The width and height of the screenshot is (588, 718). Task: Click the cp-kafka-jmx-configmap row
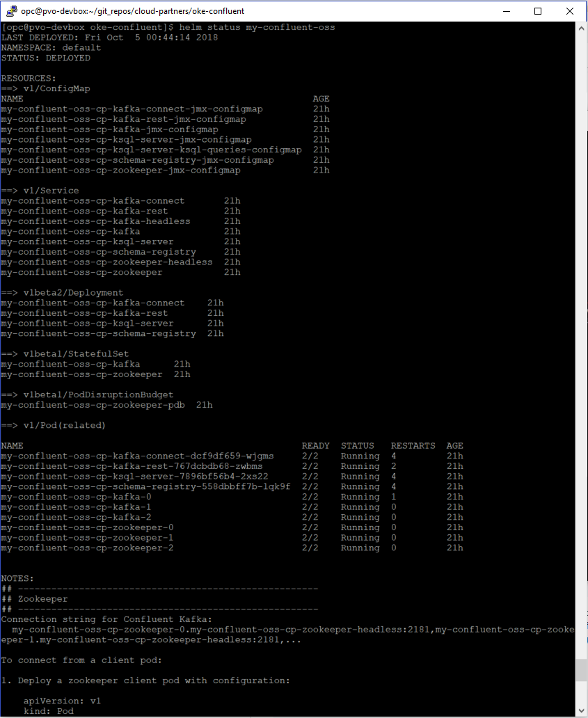(166, 129)
